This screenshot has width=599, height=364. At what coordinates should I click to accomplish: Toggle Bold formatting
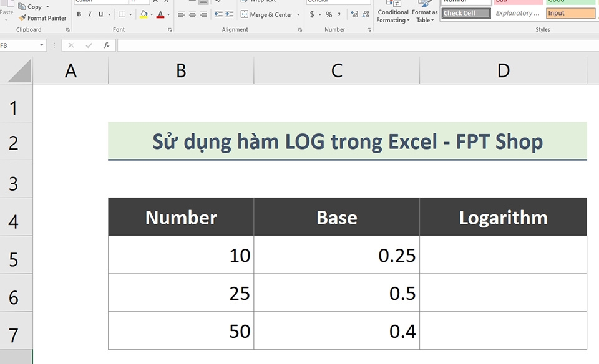click(79, 14)
